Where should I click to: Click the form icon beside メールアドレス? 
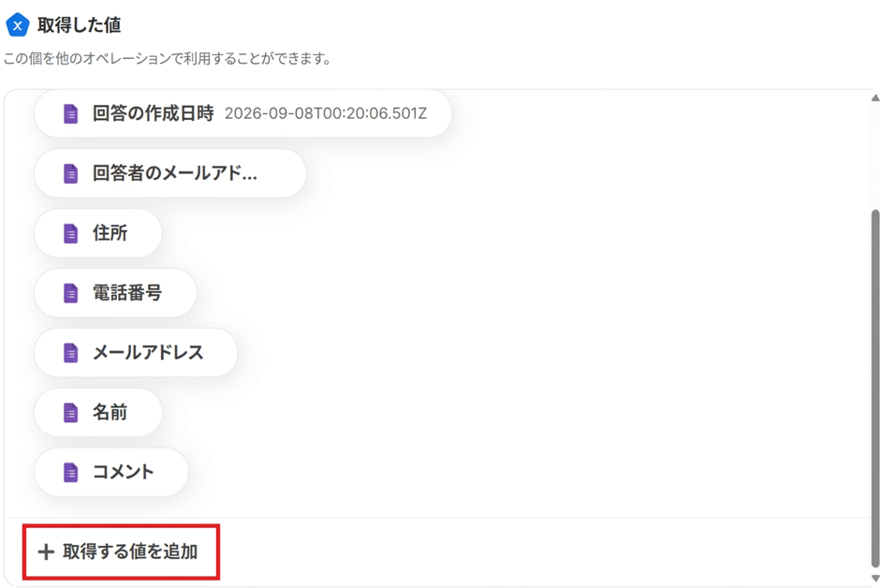click(x=71, y=352)
